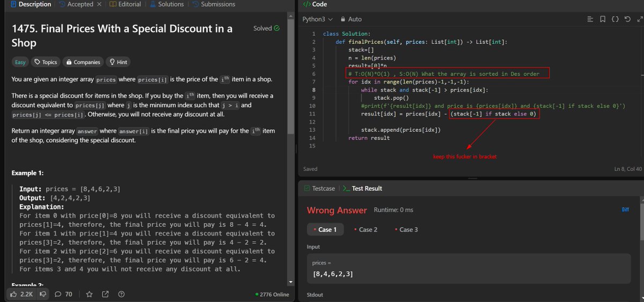Click the 'stack.append(prices[idx])' code line
Image resolution: width=644 pixels, height=302 pixels.
pos(401,130)
